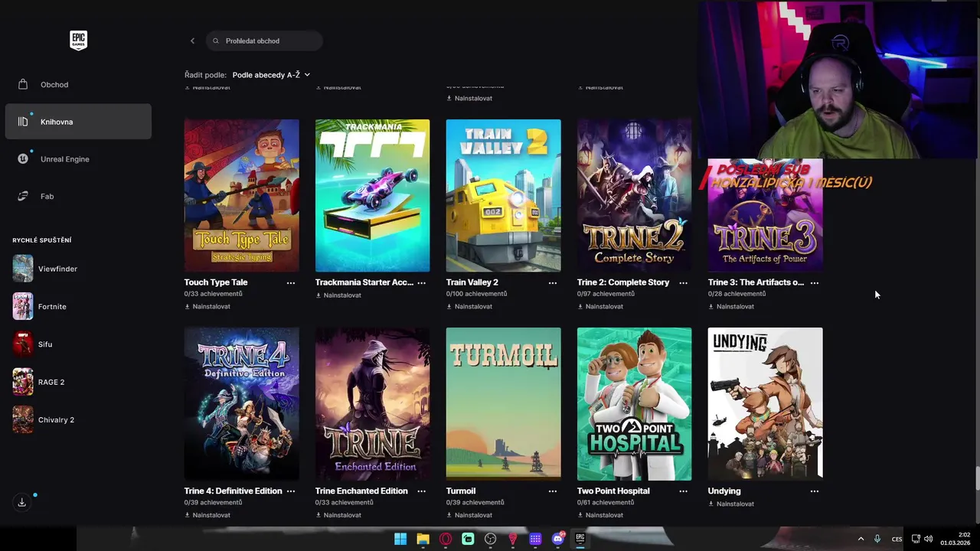Image resolution: width=980 pixels, height=551 pixels.
Task: Open Unreal Engine section
Action: (x=78, y=159)
